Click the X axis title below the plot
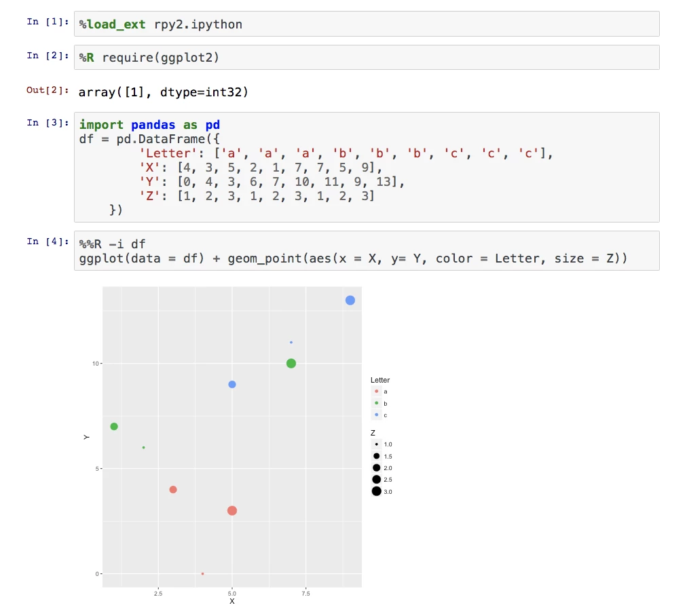687x616 pixels. pos(232,601)
